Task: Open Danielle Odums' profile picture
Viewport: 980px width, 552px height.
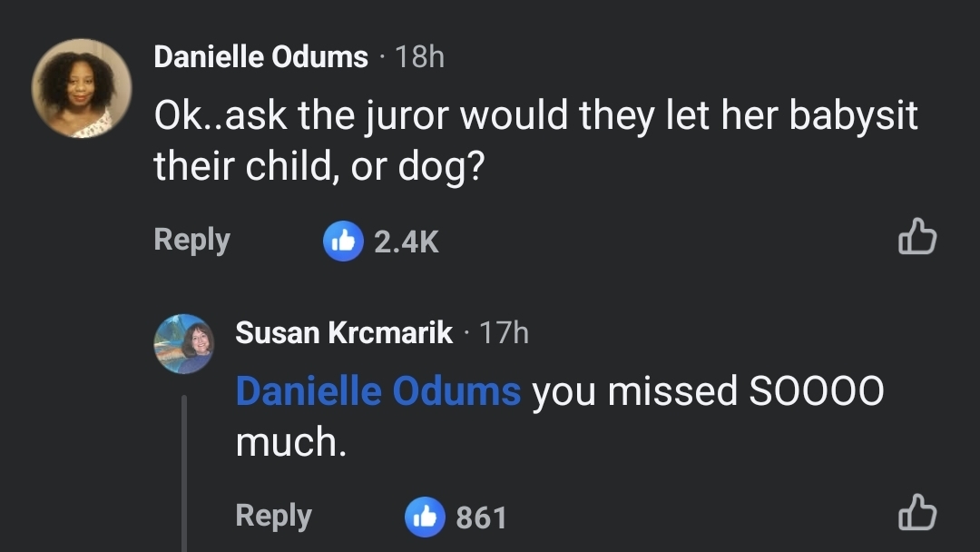Action: (x=82, y=88)
